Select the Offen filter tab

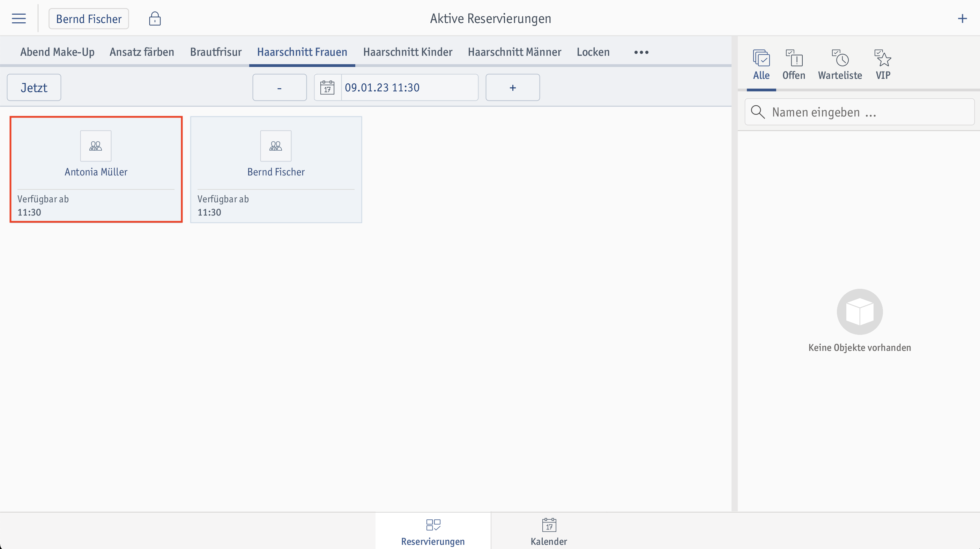pyautogui.click(x=794, y=65)
